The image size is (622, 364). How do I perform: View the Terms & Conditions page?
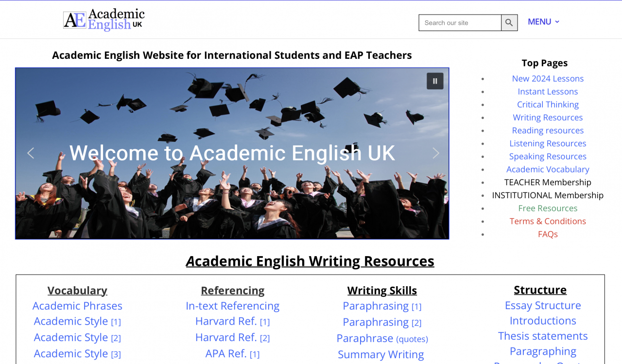(548, 221)
